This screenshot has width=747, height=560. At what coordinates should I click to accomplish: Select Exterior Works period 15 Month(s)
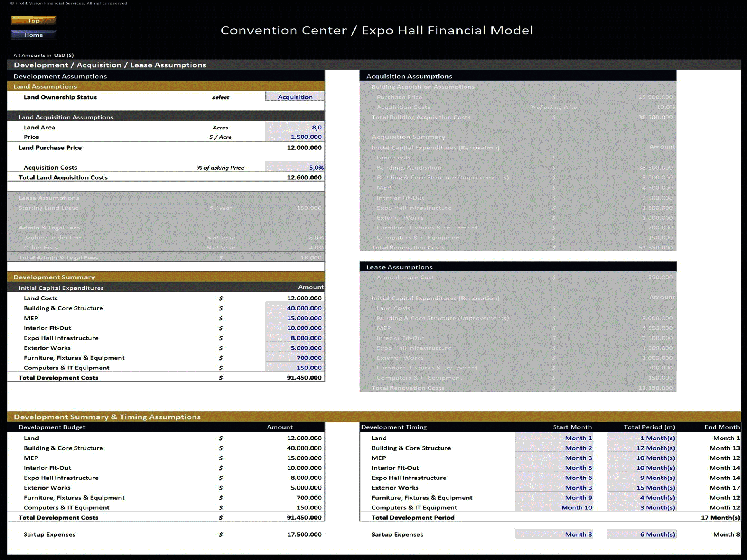coord(642,488)
